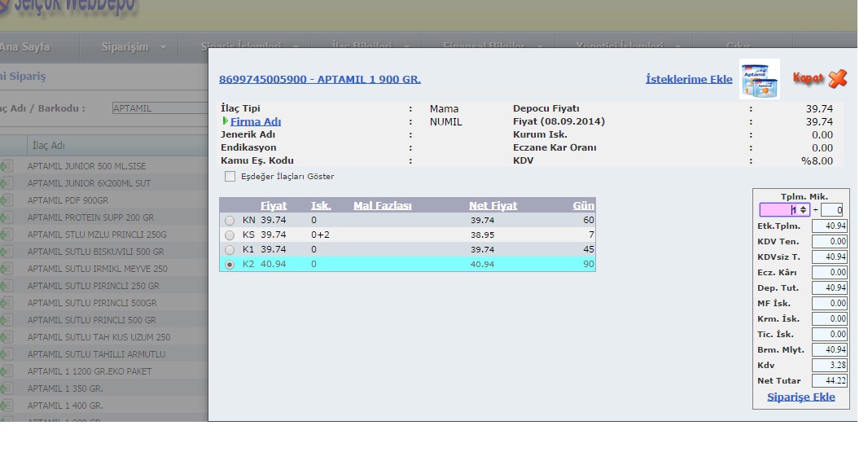Click the add icon for APTAMIL 1 350 GR.

pyautogui.click(x=7, y=388)
